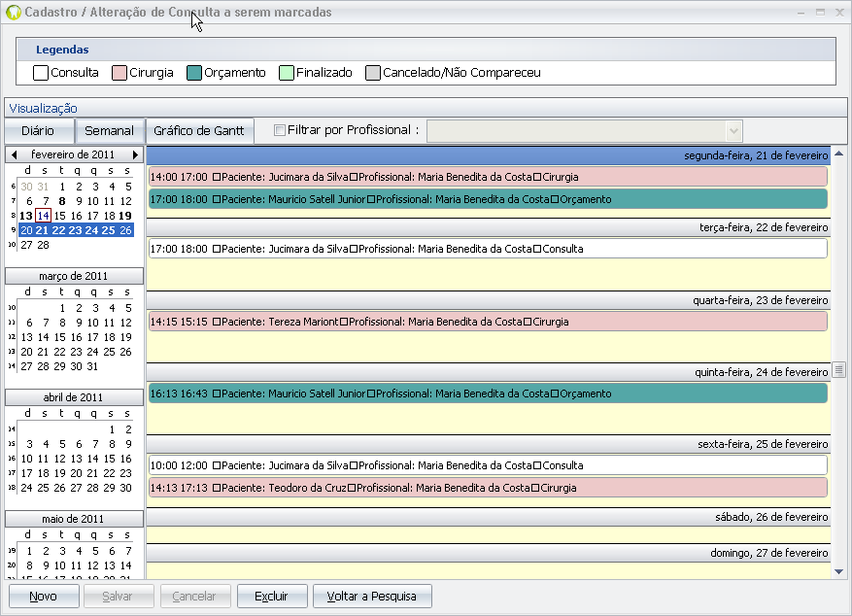This screenshot has height=616, width=852.
Task: Select Jucimara da Silva 14:00 Cirurgia appointment
Action: (488, 177)
